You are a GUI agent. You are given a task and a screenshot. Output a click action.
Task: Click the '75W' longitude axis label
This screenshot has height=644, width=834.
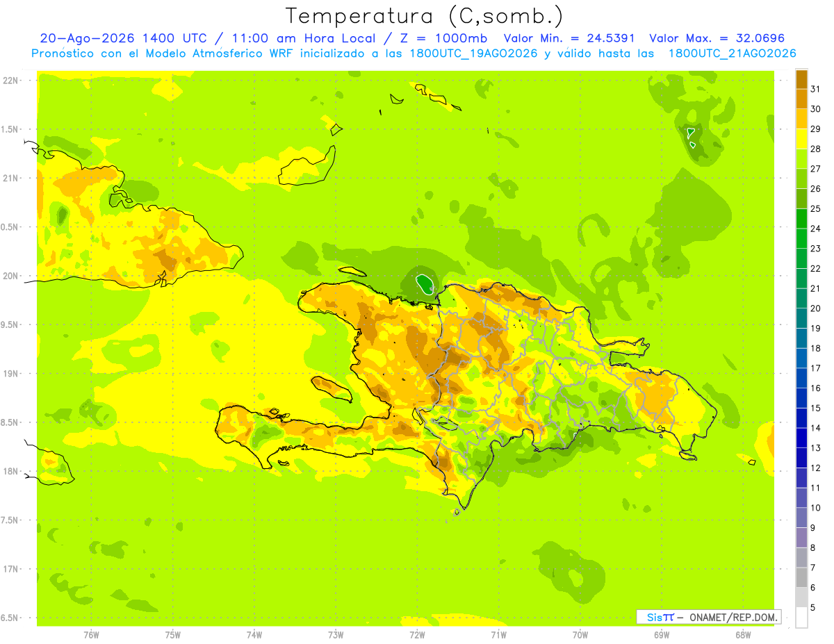pos(173,635)
